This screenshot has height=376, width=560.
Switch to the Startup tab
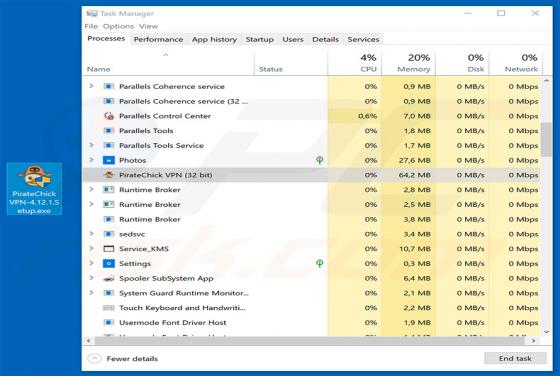click(x=260, y=39)
